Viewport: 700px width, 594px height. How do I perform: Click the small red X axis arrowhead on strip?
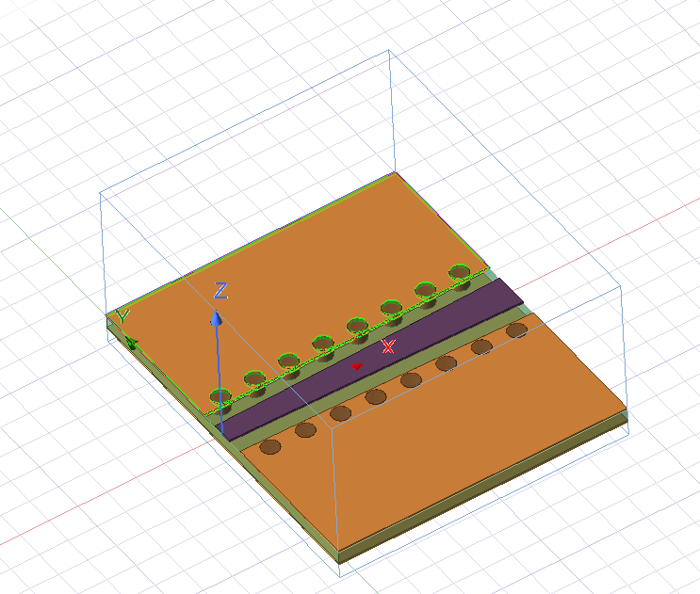356,366
